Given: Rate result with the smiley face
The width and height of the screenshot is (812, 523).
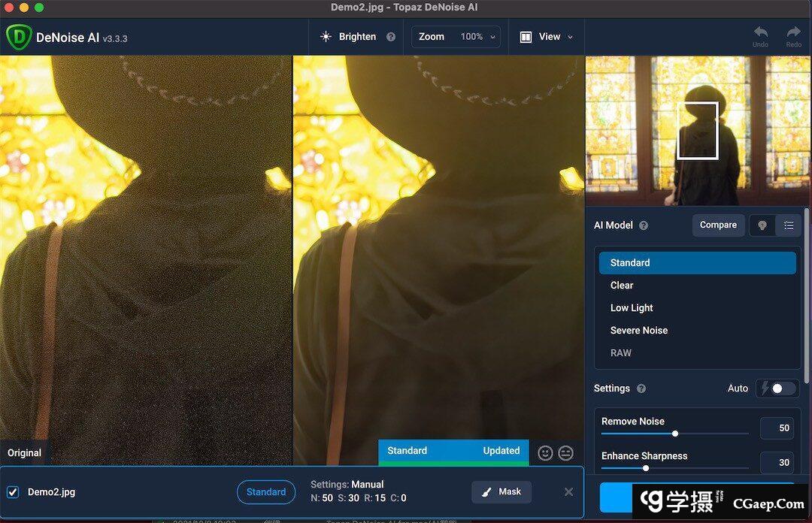Looking at the screenshot, I should (546, 452).
